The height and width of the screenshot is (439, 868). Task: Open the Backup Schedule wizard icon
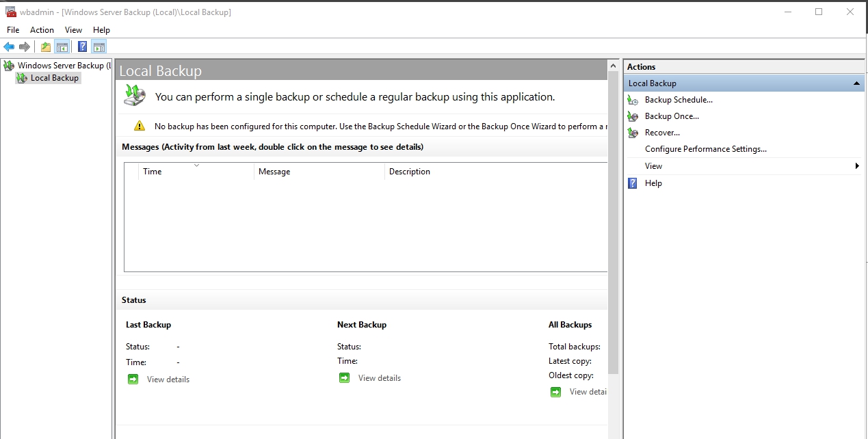[x=632, y=100]
